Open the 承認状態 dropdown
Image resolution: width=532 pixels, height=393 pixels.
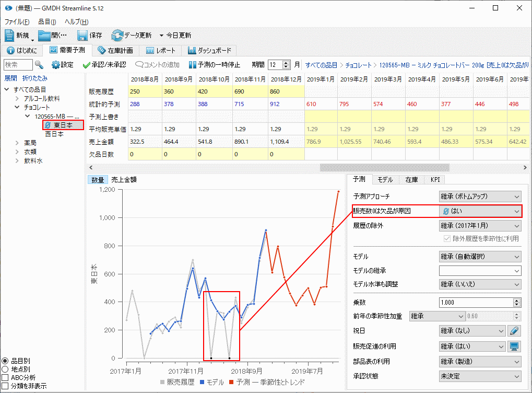coord(480,376)
